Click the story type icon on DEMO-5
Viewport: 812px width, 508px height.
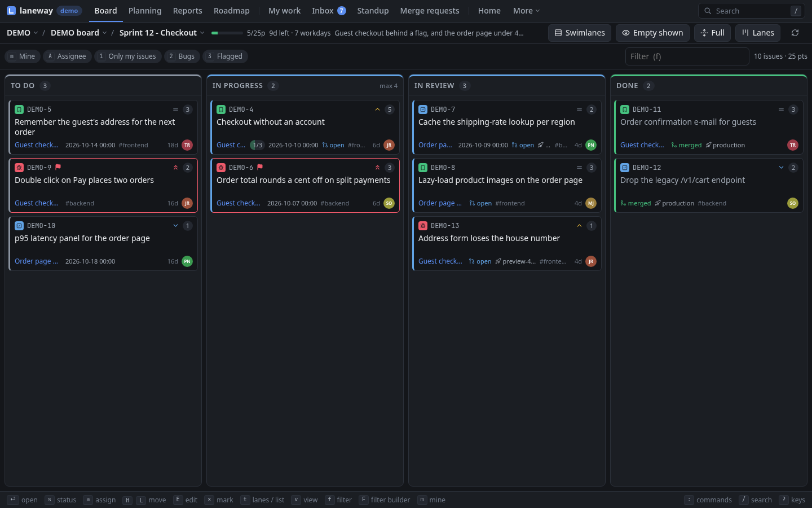coord(19,110)
